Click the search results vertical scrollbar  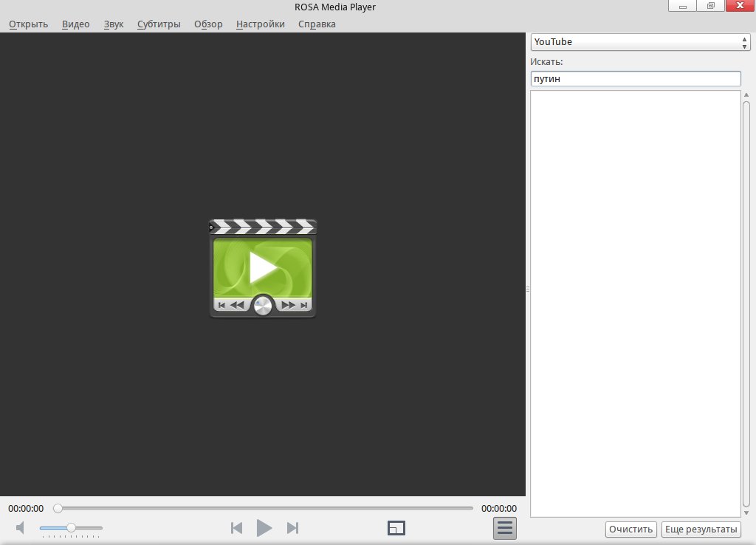[x=746, y=303]
